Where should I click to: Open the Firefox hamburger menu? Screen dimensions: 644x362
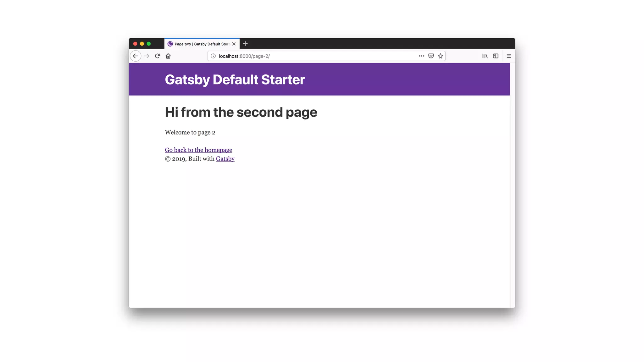pos(508,56)
